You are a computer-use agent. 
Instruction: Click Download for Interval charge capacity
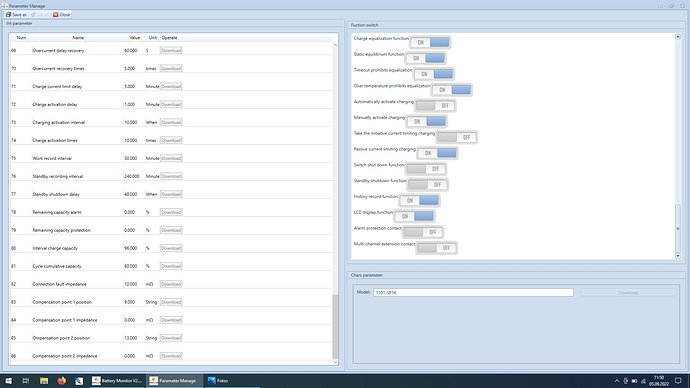pos(171,248)
